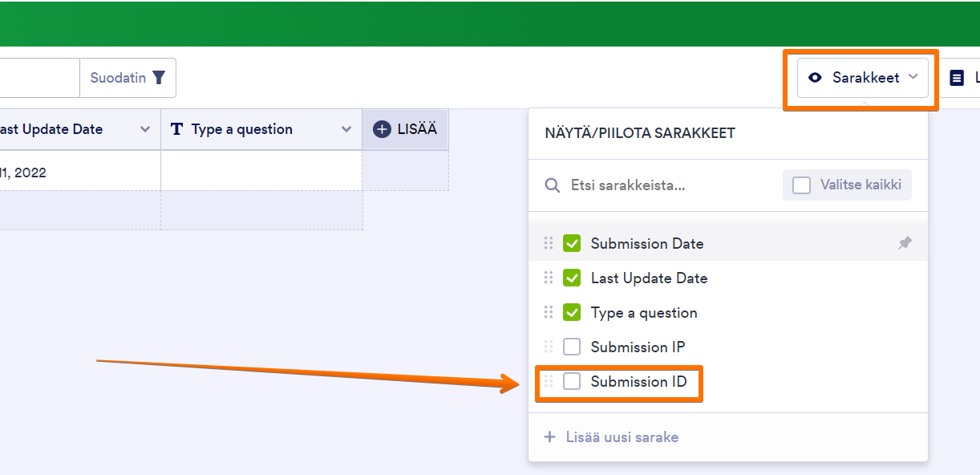The width and height of the screenshot is (980, 475).
Task: Click the empty Type a question cell
Action: click(x=261, y=172)
